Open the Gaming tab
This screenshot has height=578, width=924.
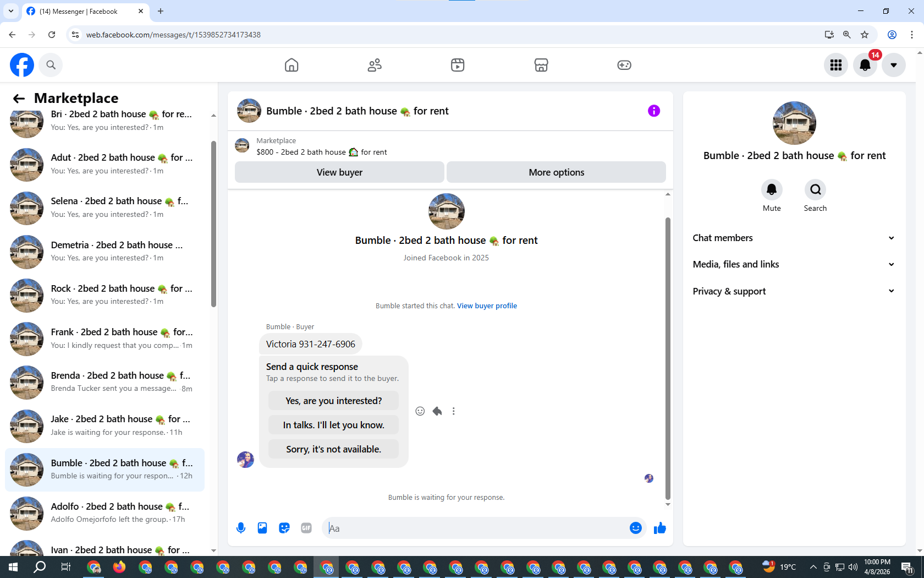pyautogui.click(x=624, y=65)
